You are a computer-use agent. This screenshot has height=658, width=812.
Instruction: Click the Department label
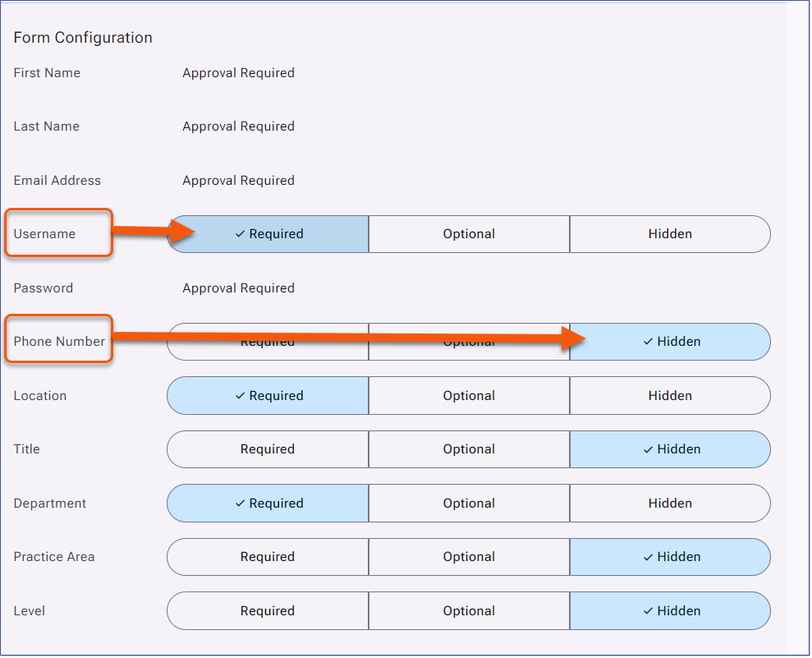pos(50,504)
